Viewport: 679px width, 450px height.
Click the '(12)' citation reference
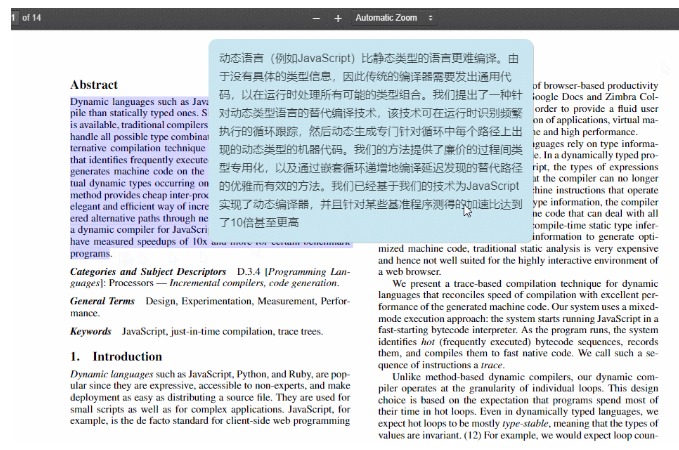click(x=472, y=435)
